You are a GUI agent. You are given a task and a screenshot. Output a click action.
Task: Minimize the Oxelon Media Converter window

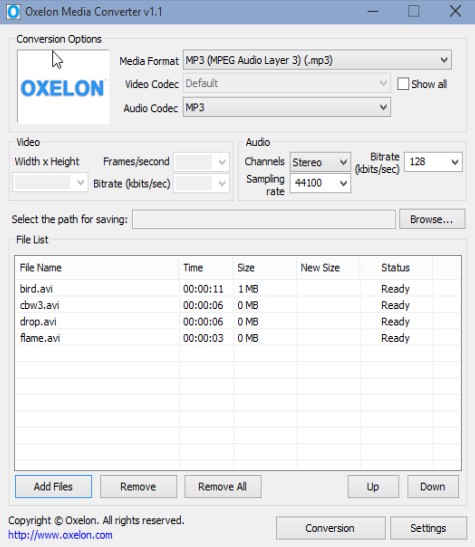[373, 12]
